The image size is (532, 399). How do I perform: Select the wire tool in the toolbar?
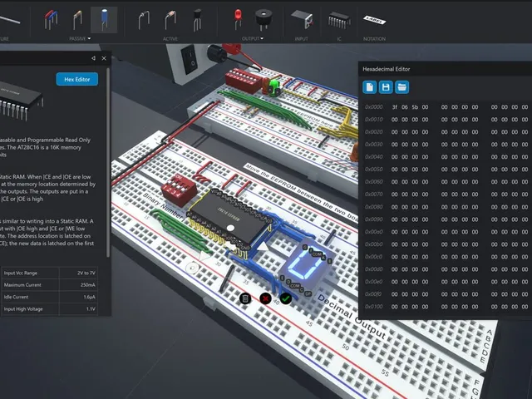point(9,19)
